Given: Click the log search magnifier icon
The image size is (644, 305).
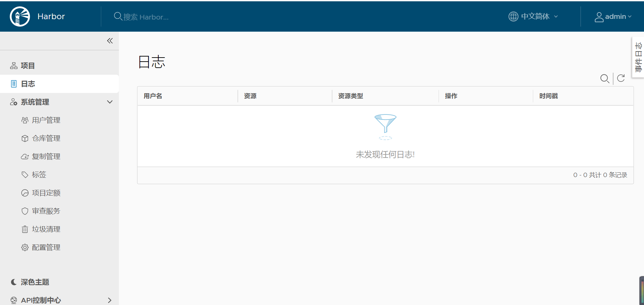Looking at the screenshot, I should 605,79.
